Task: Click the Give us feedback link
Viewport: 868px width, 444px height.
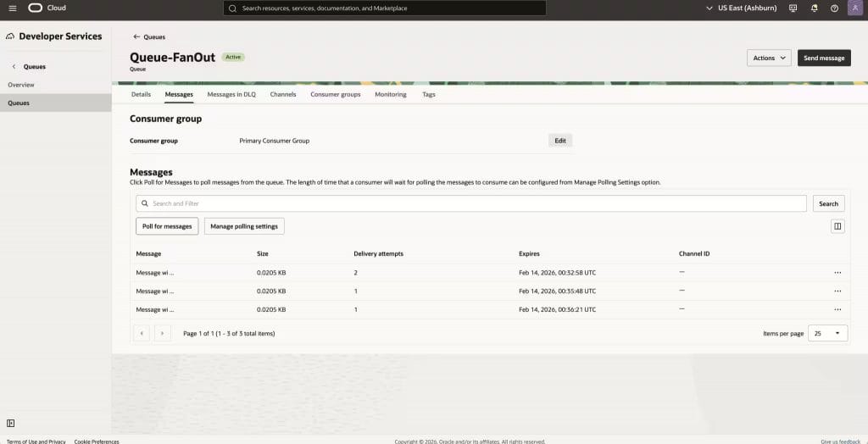Action: pyautogui.click(x=840, y=441)
